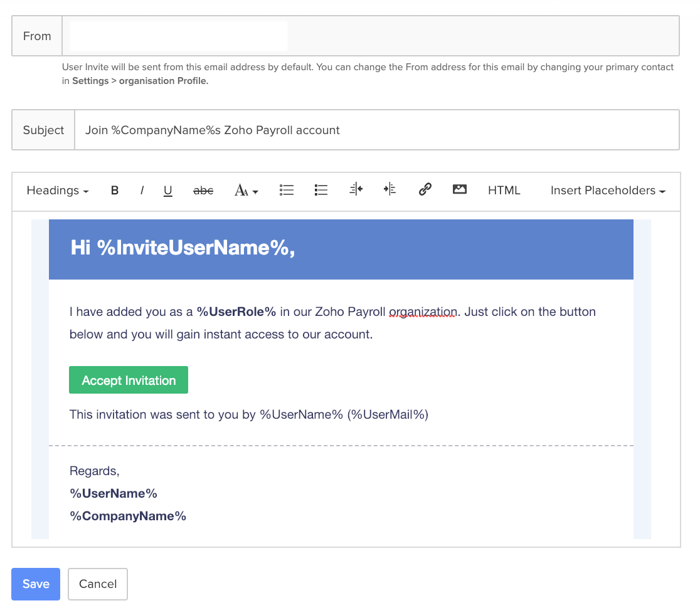This screenshot has height=608, width=700.
Task: Open the font size dropdown
Action: point(246,191)
